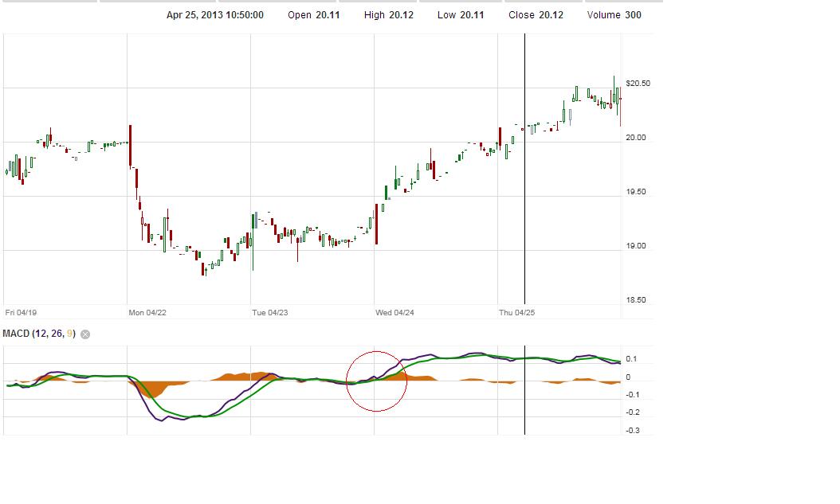Select the Fri 04/19 date label
This screenshot has height=504, width=840.
pos(21,312)
